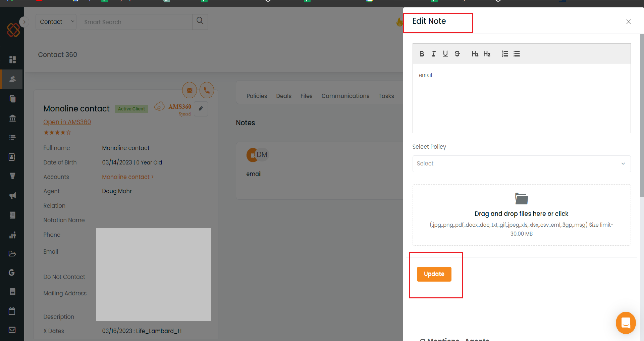Click the X Dates value Life_Lambard_H

click(142, 331)
